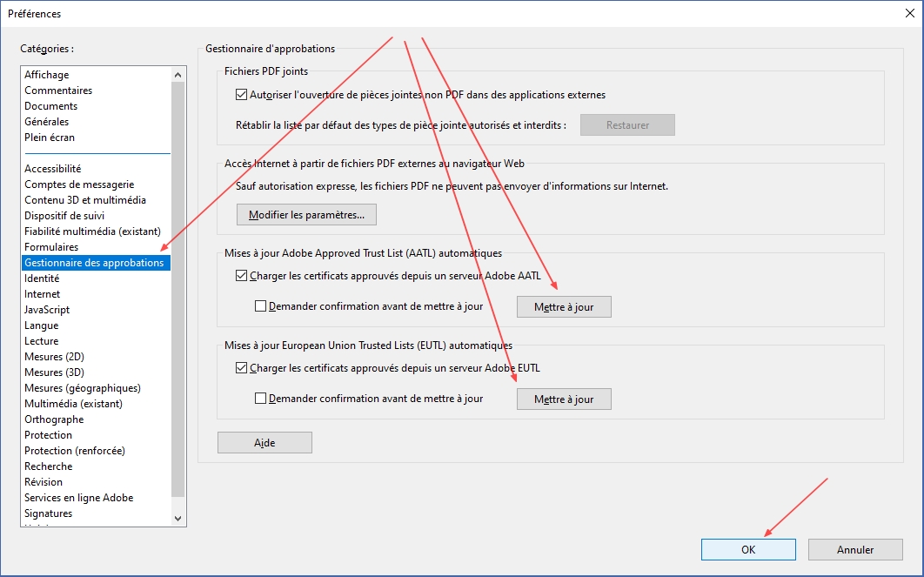Uncheck loading certificates from Adobe AATL server

pyautogui.click(x=242, y=276)
